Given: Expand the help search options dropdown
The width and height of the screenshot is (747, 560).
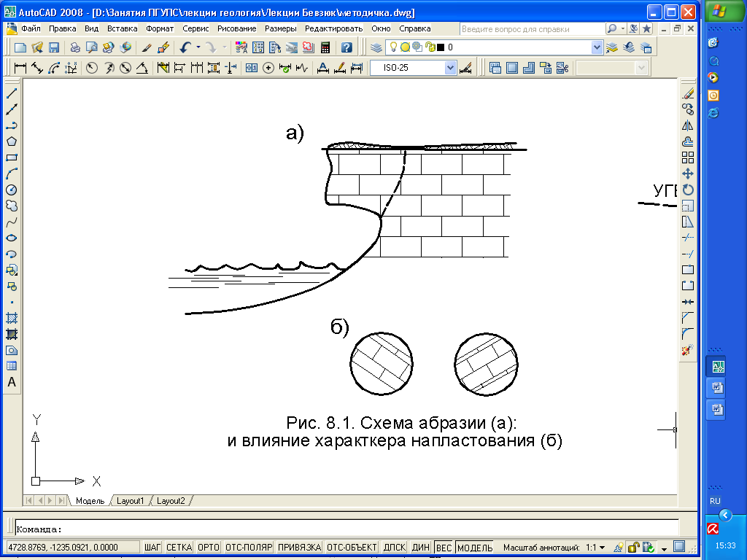Looking at the screenshot, I should (x=623, y=29).
